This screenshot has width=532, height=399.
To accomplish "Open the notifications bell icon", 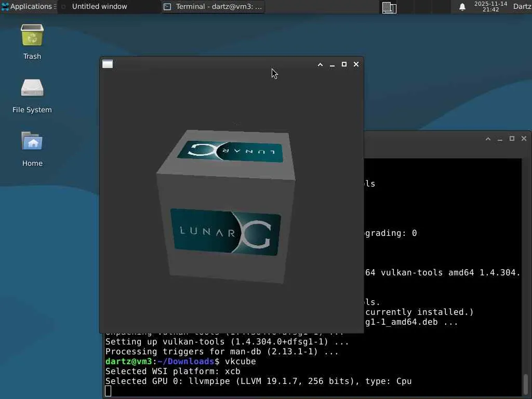I will tap(462, 7).
